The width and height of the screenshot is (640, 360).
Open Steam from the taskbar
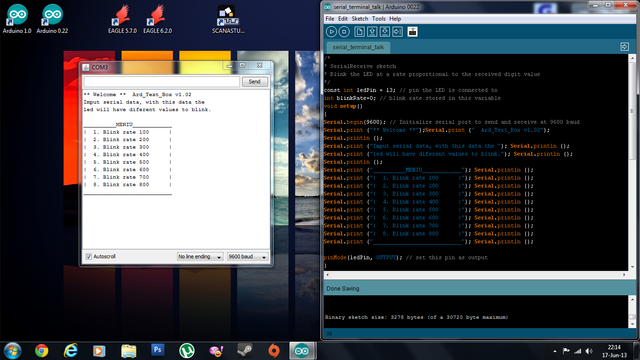coord(245,351)
